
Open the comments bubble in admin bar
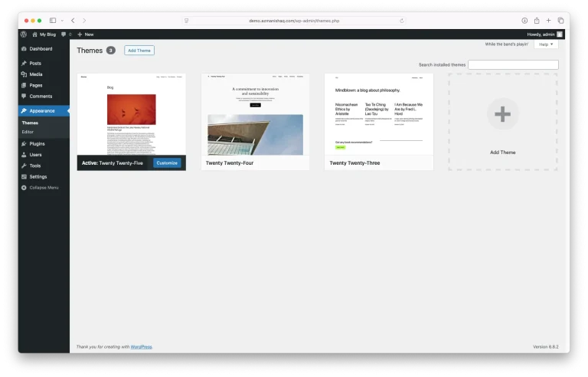tap(65, 34)
